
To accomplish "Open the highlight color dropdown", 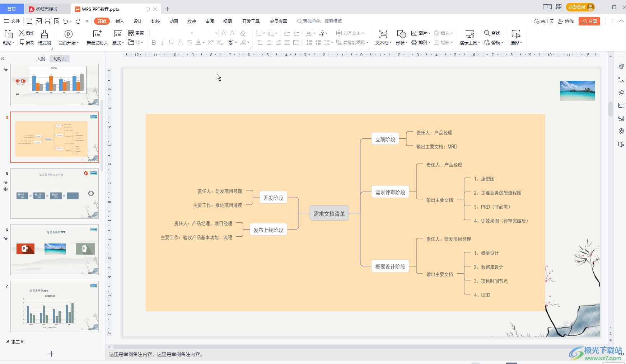I will [x=248, y=42].
